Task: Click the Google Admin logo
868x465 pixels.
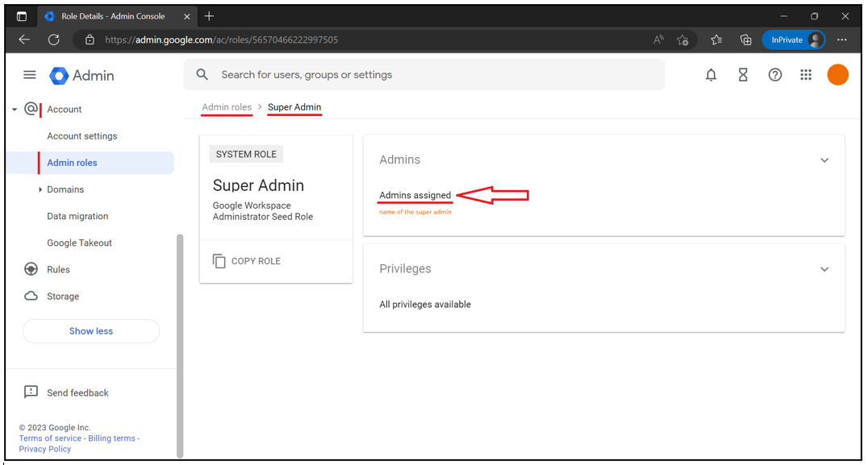Action: (x=81, y=75)
